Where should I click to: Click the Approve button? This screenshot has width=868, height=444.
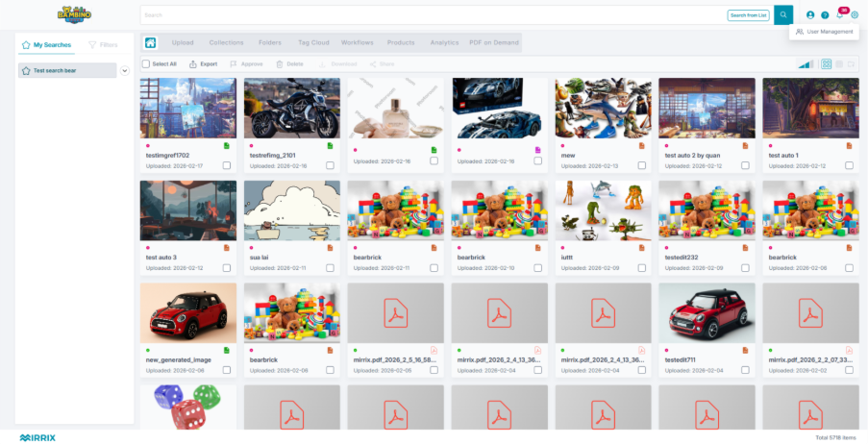coord(246,64)
